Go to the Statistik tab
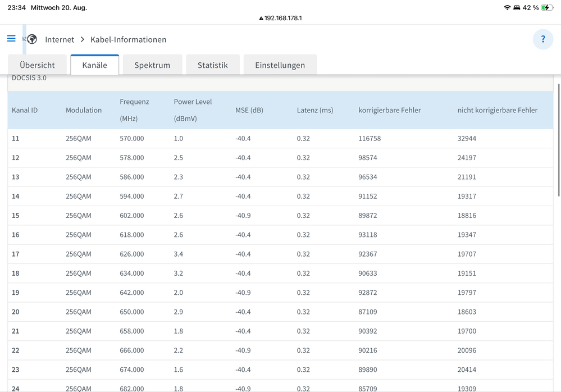The width and height of the screenshot is (561, 392). click(x=212, y=65)
